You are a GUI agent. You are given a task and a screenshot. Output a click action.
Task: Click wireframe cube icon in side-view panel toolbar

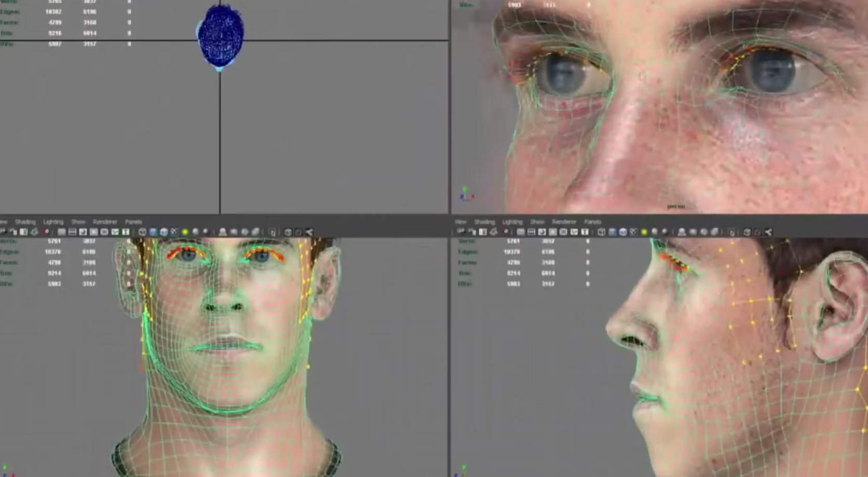pyautogui.click(x=601, y=232)
